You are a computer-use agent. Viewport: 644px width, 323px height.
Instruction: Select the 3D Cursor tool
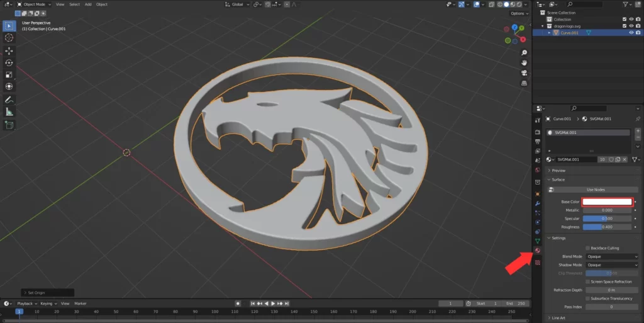[x=9, y=38]
